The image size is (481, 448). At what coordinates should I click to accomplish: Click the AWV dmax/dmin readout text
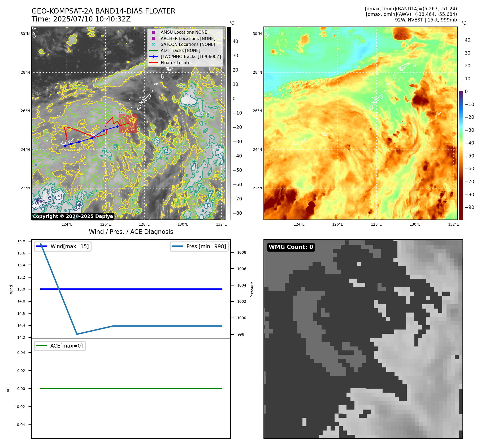coord(411,14)
